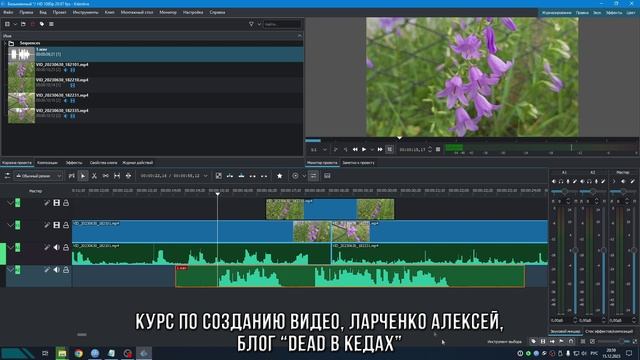Switch to the Заметки к проекту tab
Image resolution: width=640 pixels, height=360 pixels.
point(358,163)
